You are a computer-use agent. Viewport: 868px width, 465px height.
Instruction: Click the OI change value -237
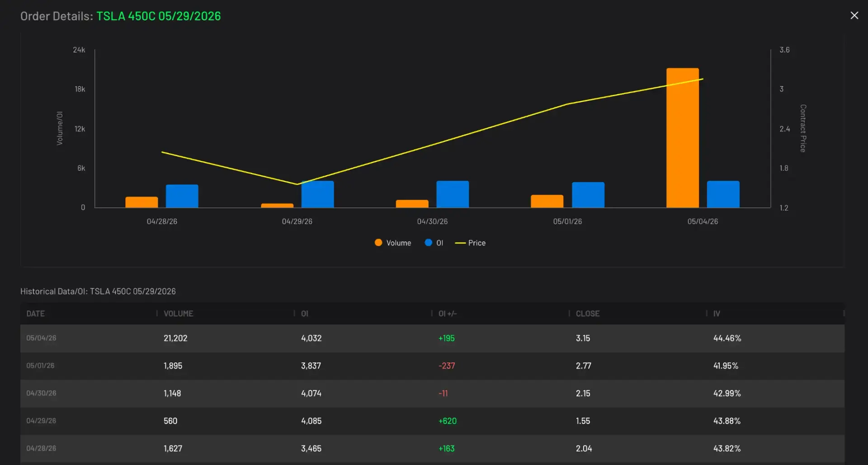point(447,366)
